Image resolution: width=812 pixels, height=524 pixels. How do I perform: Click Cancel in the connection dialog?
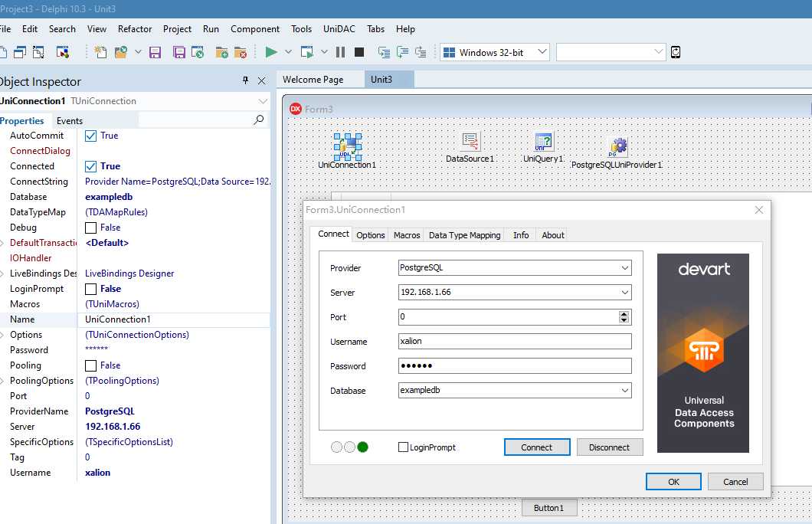735,482
